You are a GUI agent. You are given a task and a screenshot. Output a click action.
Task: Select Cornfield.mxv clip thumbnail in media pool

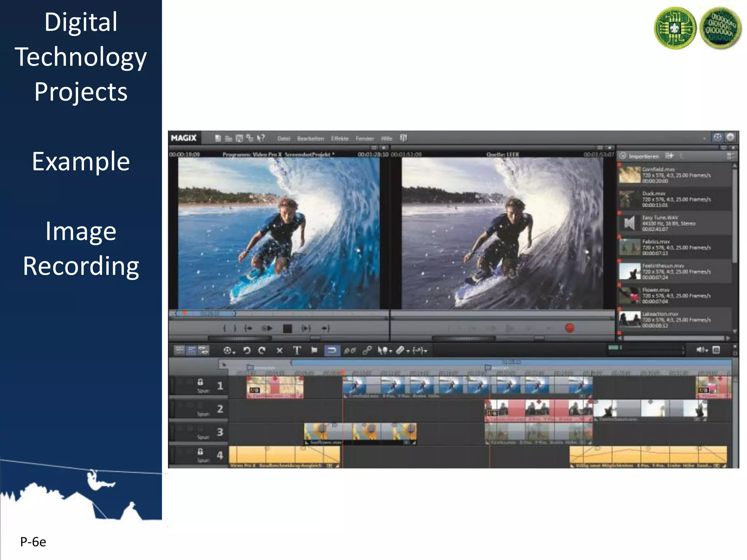[630, 175]
